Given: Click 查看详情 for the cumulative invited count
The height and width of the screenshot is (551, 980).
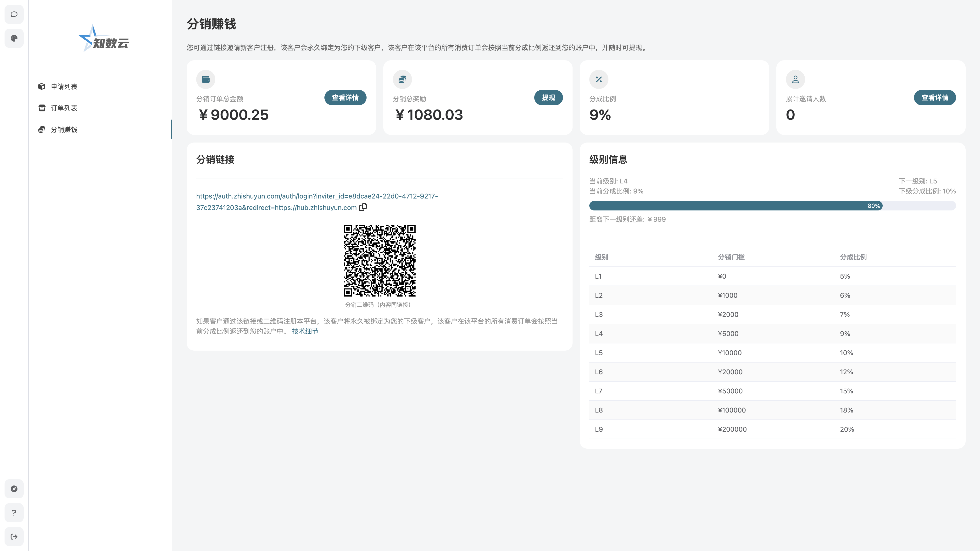Looking at the screenshot, I should click(934, 98).
